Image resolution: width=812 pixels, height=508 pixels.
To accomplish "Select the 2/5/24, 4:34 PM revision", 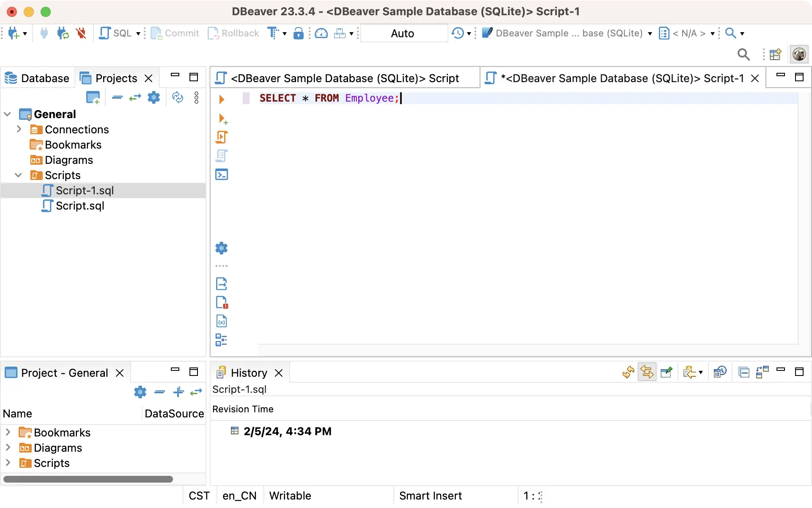I will click(x=287, y=431).
